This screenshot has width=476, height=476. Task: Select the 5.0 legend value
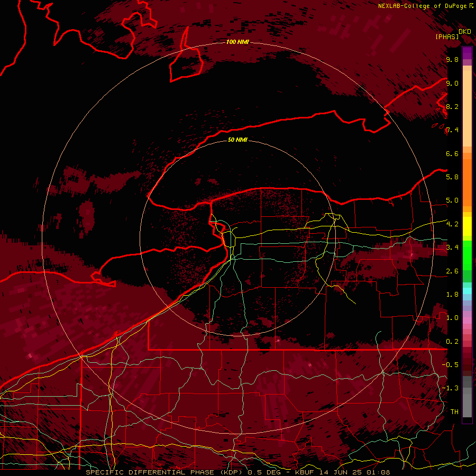pos(452,200)
